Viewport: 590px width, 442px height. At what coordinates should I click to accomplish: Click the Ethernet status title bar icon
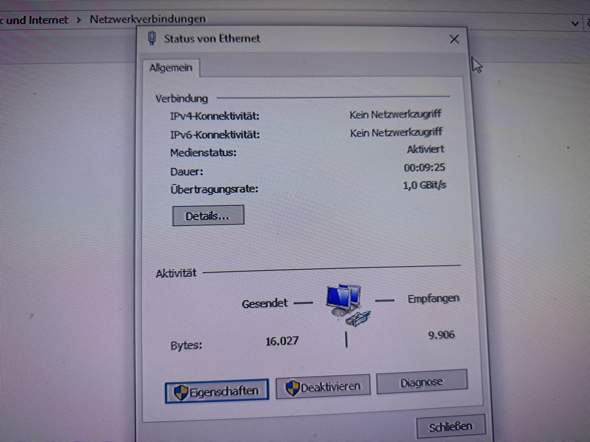pos(152,38)
